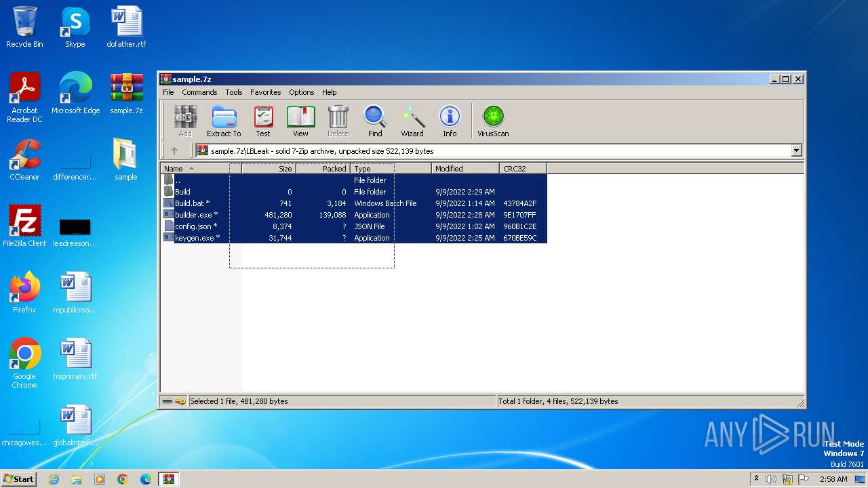Select hisprimary.rtf desktop file
This screenshot has width=868, height=488.
point(75,359)
